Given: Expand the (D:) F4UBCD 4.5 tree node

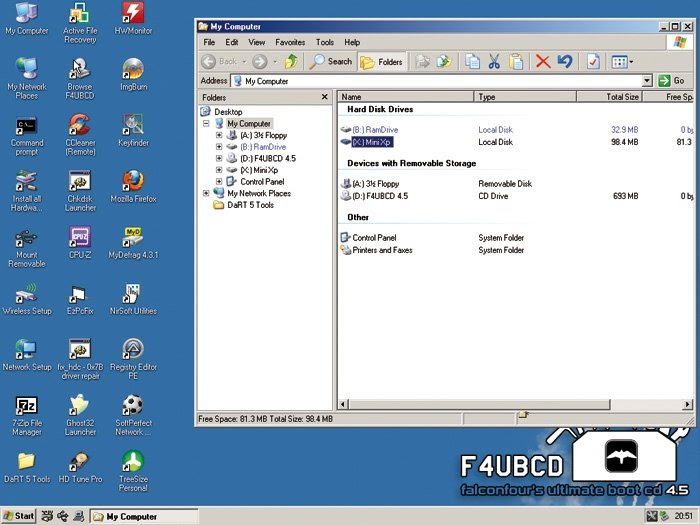Looking at the screenshot, I should tap(219, 158).
